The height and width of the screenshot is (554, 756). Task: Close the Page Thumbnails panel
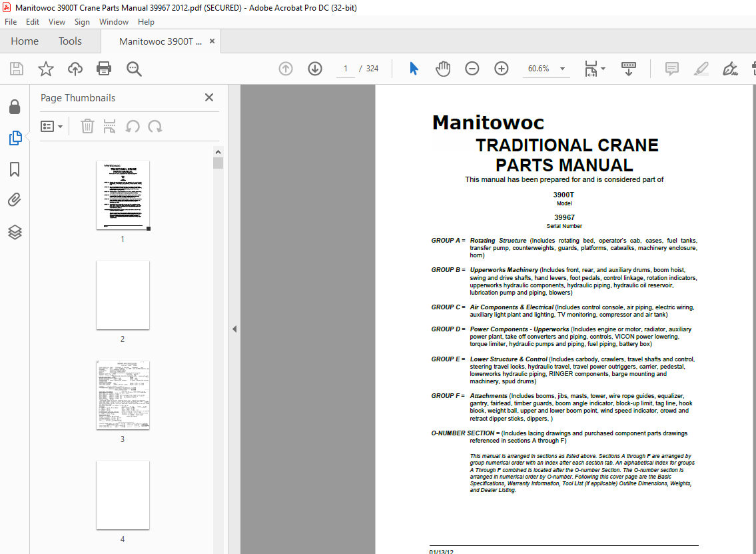208,97
